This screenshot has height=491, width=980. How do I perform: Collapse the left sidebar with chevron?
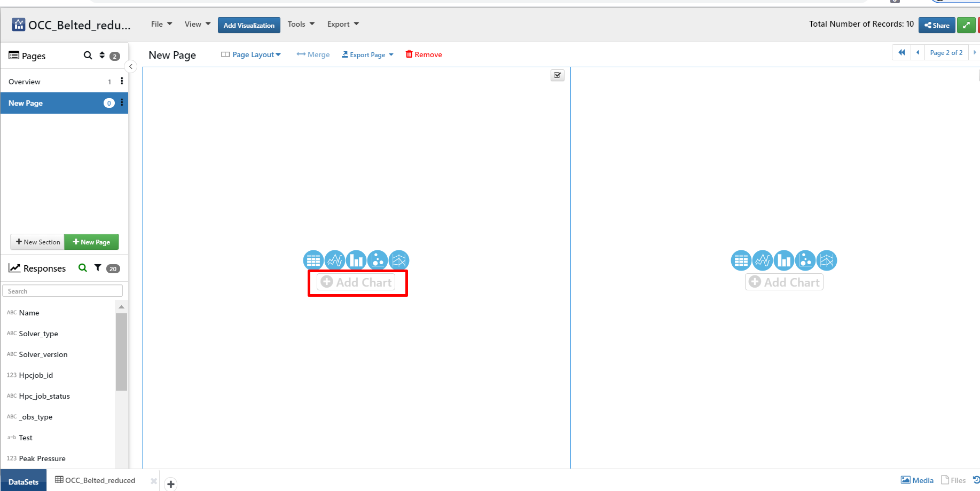pos(131,67)
